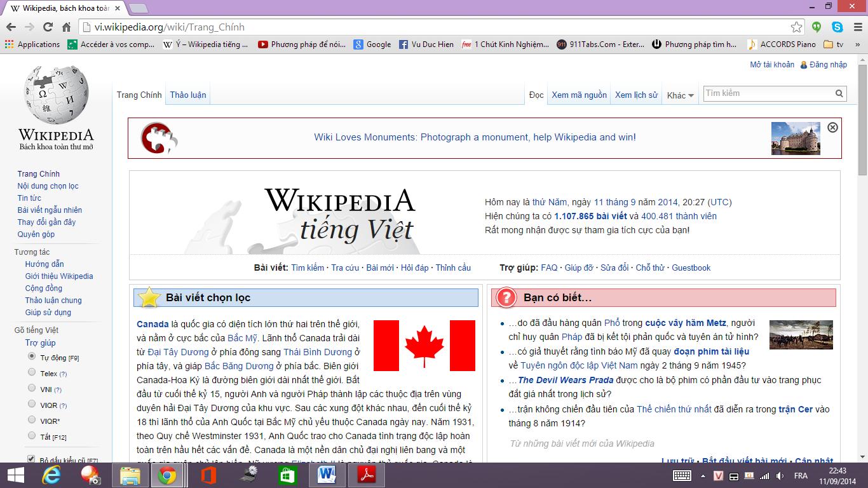Select the Telex typing method
This screenshot has height=488, width=868.
tap(32, 373)
